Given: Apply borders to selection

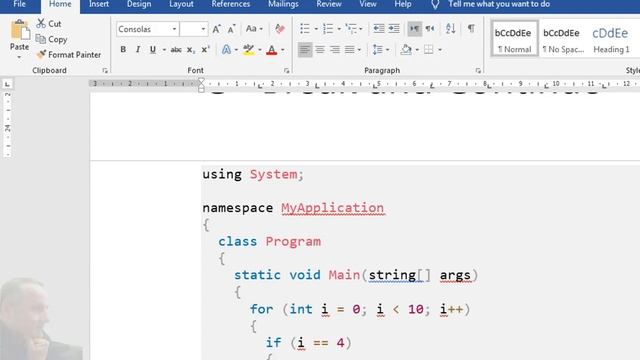Looking at the screenshot, I should coord(429,50).
